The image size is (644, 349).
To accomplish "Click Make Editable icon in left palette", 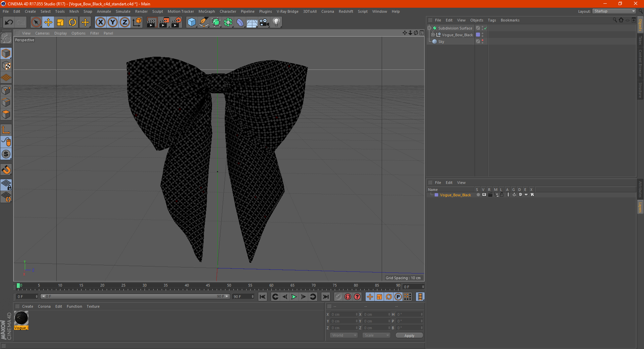I will tap(6, 38).
